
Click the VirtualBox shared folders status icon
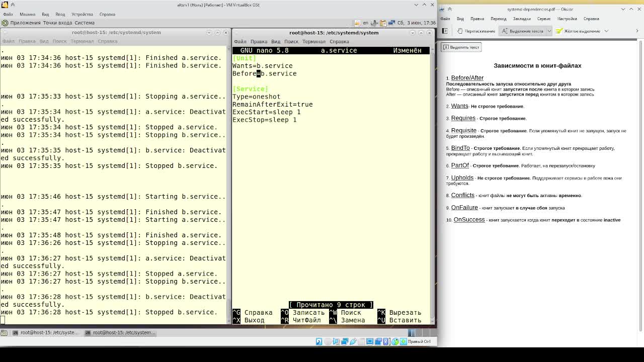(x=361, y=341)
